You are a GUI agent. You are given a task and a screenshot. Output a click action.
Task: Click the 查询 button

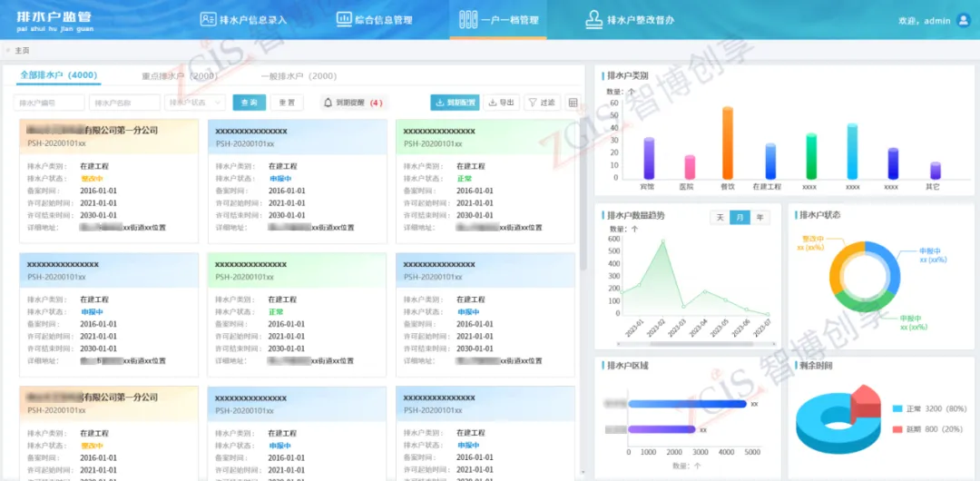250,103
